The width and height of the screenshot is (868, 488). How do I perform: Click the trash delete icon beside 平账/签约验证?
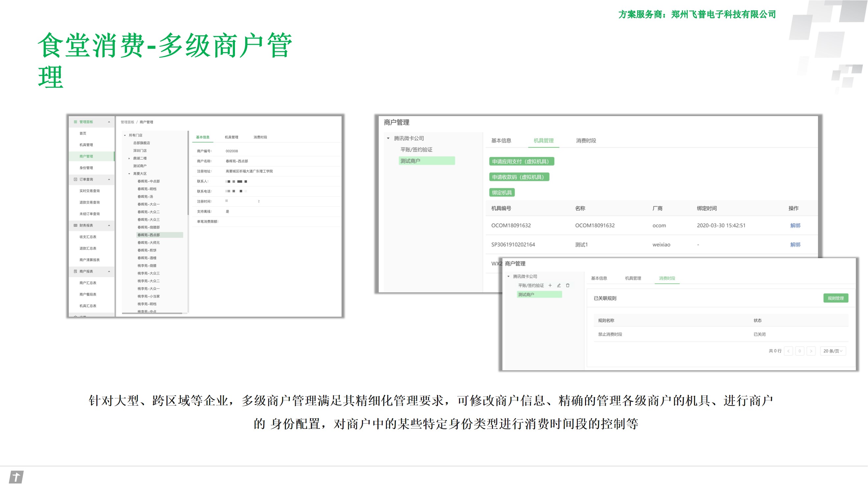click(568, 285)
